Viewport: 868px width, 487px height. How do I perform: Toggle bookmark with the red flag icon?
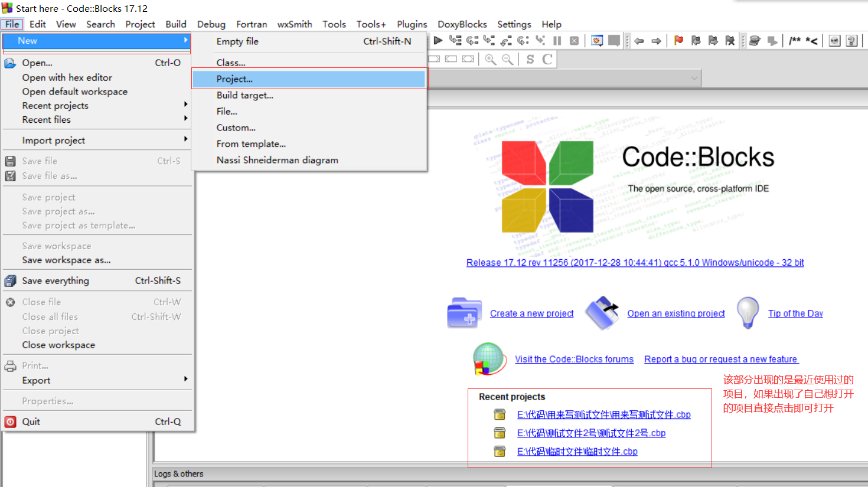coord(678,41)
